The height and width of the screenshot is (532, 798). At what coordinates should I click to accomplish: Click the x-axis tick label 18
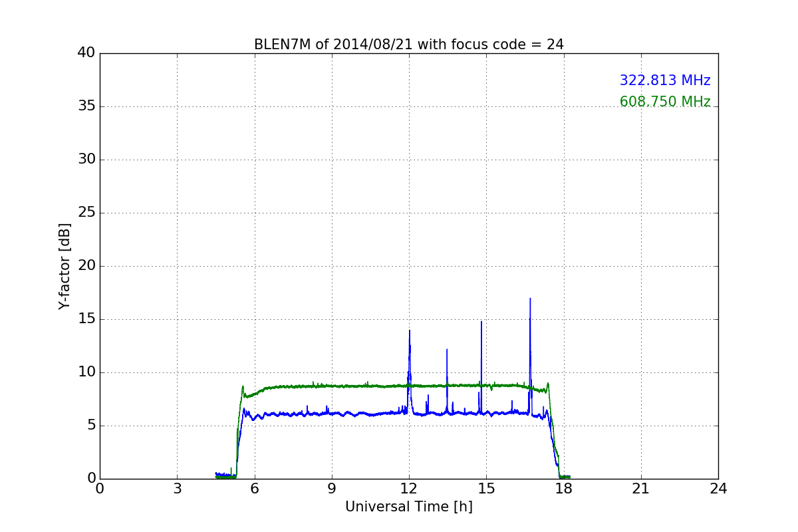pos(563,489)
